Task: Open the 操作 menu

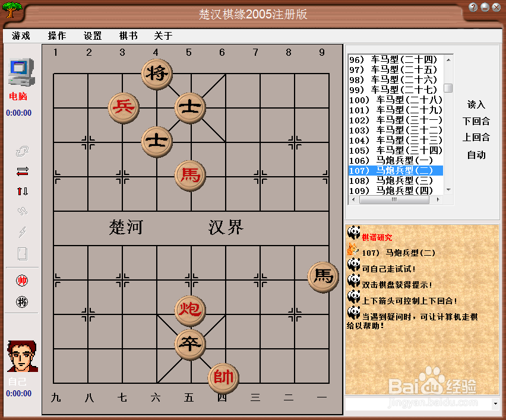Action: click(57, 36)
